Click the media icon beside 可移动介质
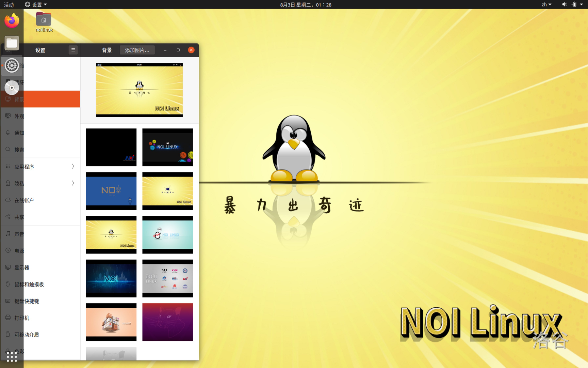The width and height of the screenshot is (588, 368). pos(8,334)
